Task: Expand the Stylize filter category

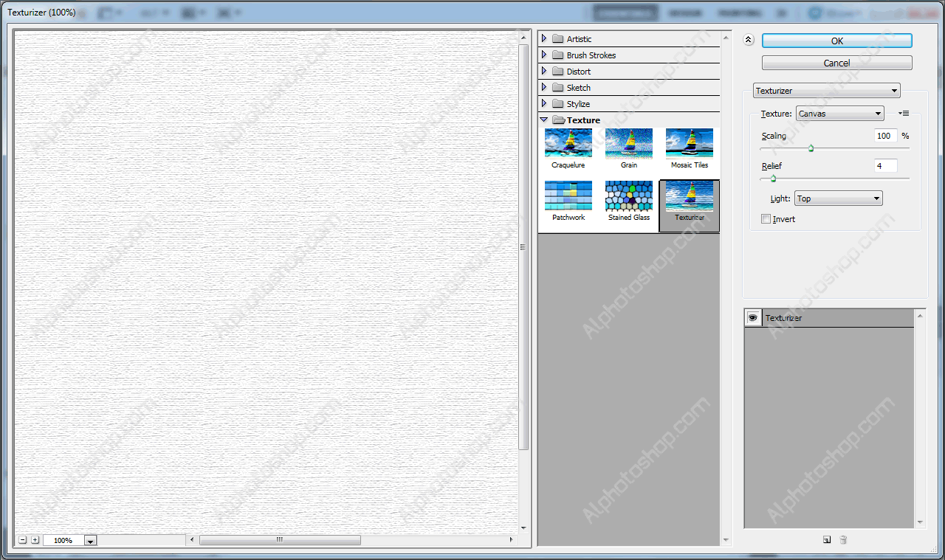Action: 544,104
